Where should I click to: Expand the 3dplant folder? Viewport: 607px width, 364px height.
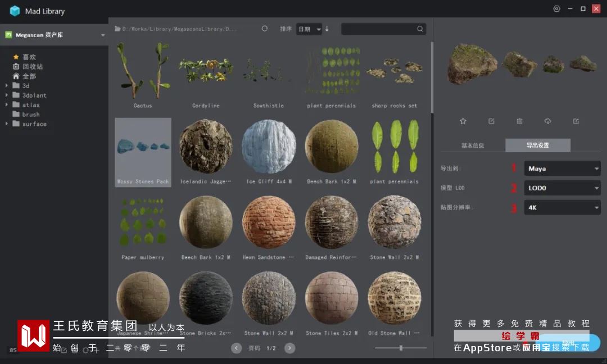point(7,95)
